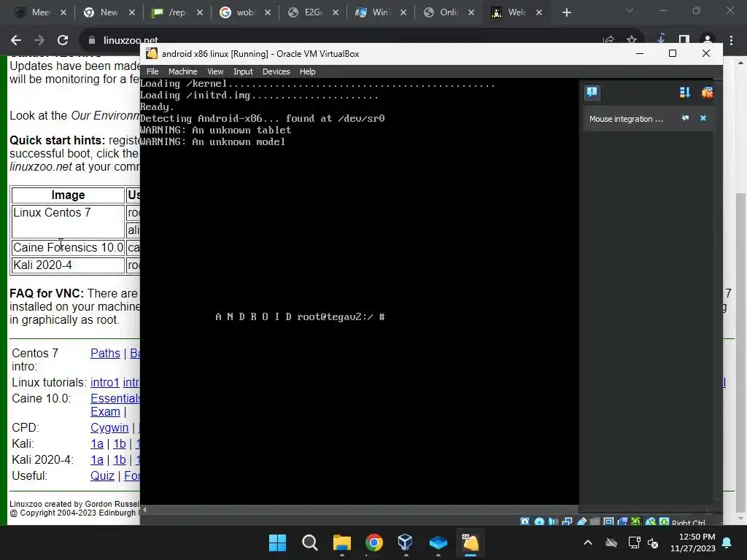Switch to the Chrome tab starting 'E2G'
747x560 pixels.
click(312, 12)
